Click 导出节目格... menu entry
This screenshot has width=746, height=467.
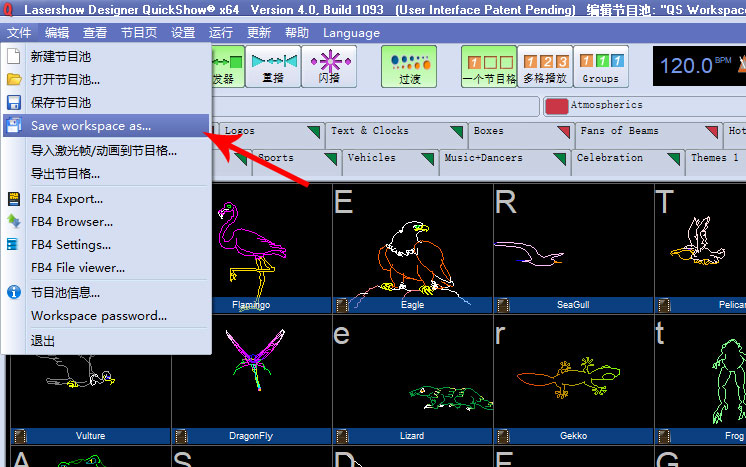pos(106,174)
